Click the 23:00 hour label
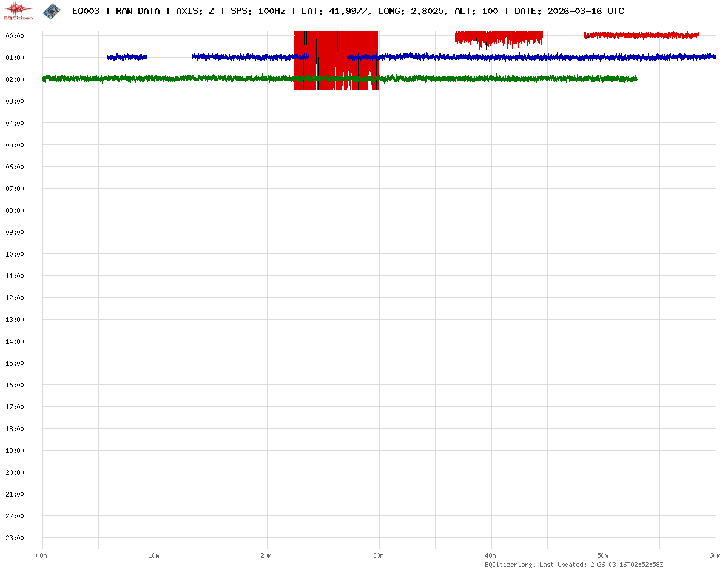728x570 pixels. tap(15, 538)
